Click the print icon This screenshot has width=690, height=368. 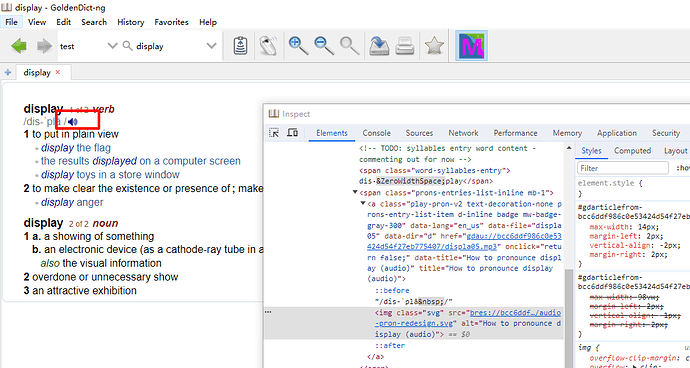click(404, 46)
